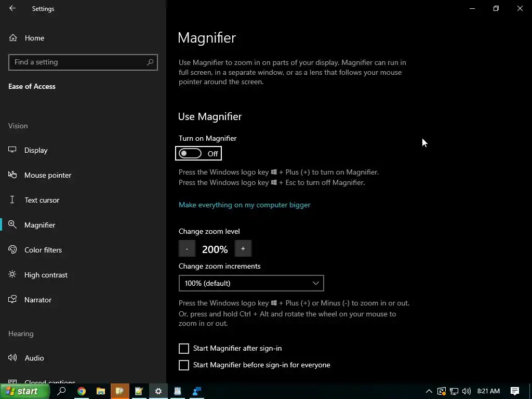Turn on the Magnifier toggle switch
Screen dimensions: 532x399
[190, 154]
